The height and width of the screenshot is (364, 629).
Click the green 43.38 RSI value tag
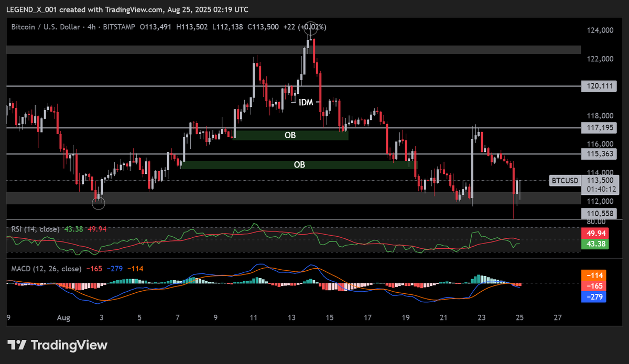click(595, 244)
